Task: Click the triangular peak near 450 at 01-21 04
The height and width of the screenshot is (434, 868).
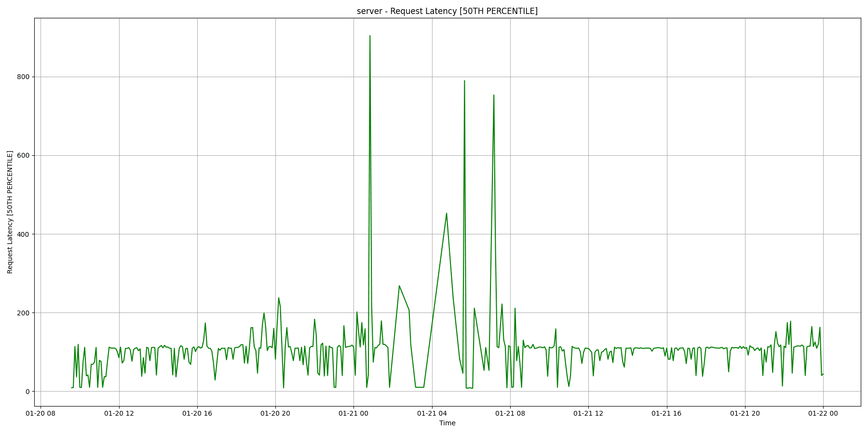Action: (447, 214)
